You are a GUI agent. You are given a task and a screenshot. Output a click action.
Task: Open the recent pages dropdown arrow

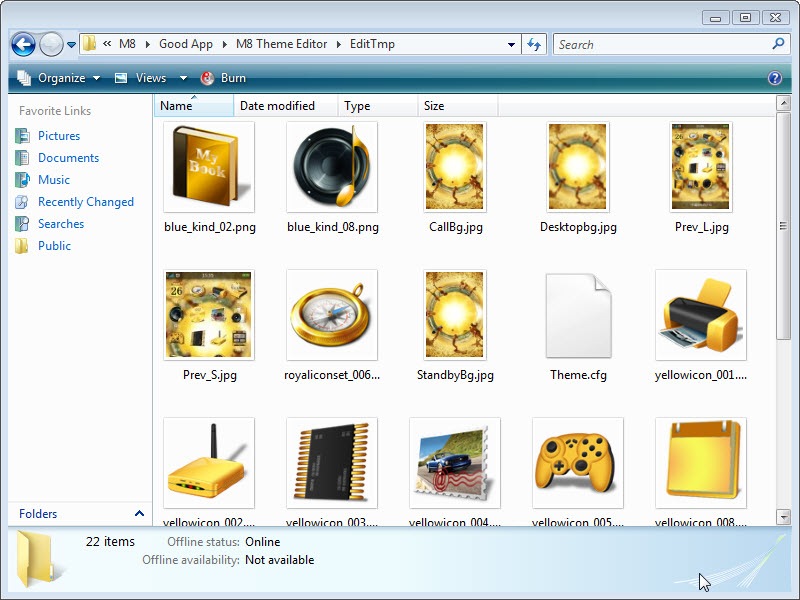click(x=71, y=45)
